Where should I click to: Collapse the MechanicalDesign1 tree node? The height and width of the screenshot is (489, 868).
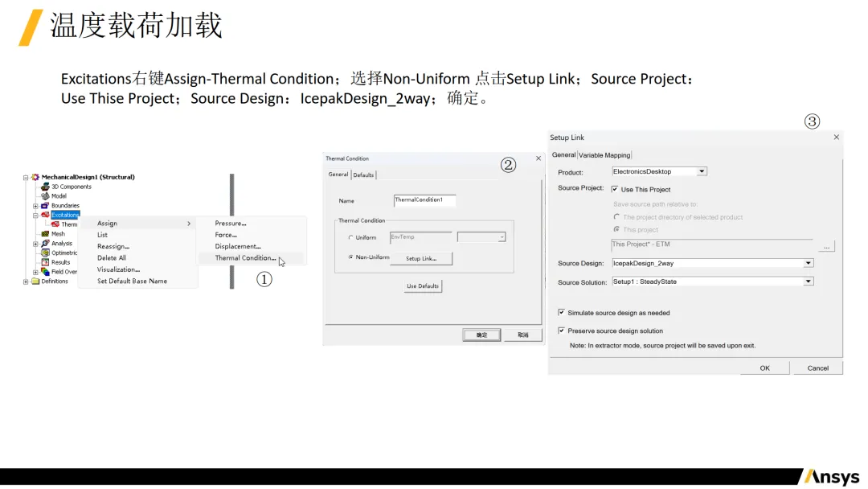pos(26,177)
